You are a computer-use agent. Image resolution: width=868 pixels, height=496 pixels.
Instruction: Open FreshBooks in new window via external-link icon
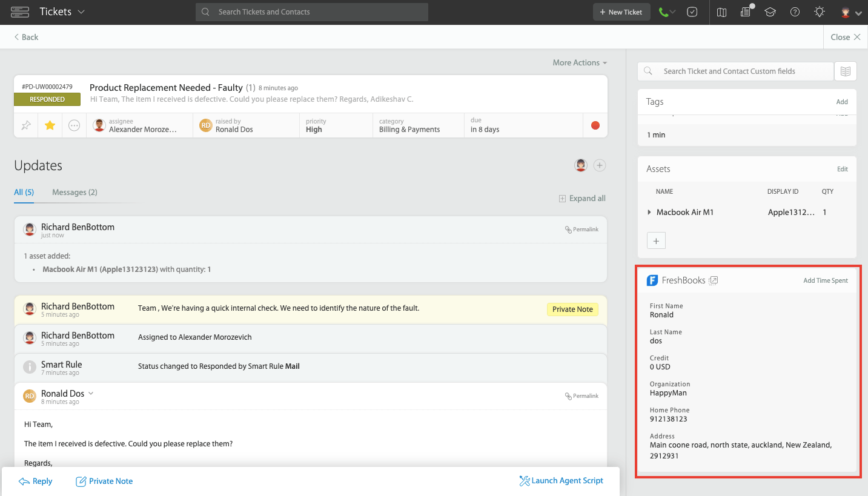pos(714,280)
